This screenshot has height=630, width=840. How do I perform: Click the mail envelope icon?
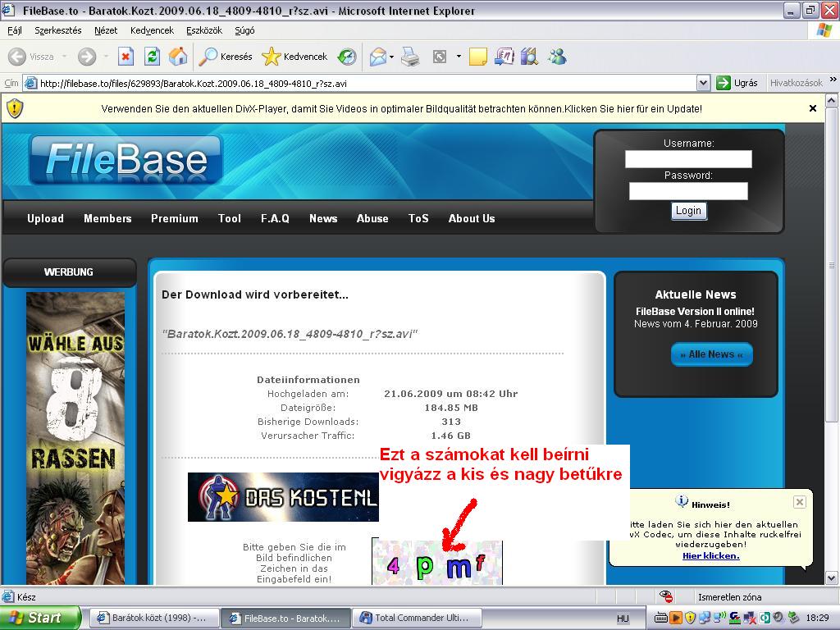click(378, 57)
